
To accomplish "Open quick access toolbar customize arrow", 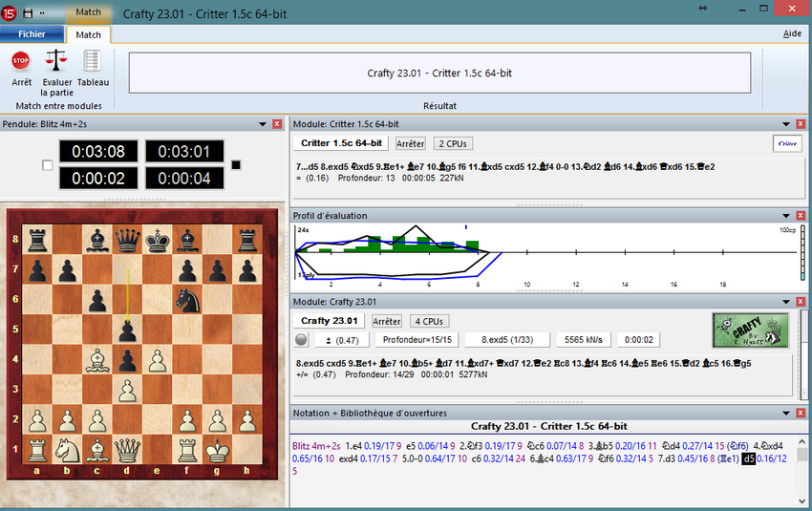I will point(42,13).
